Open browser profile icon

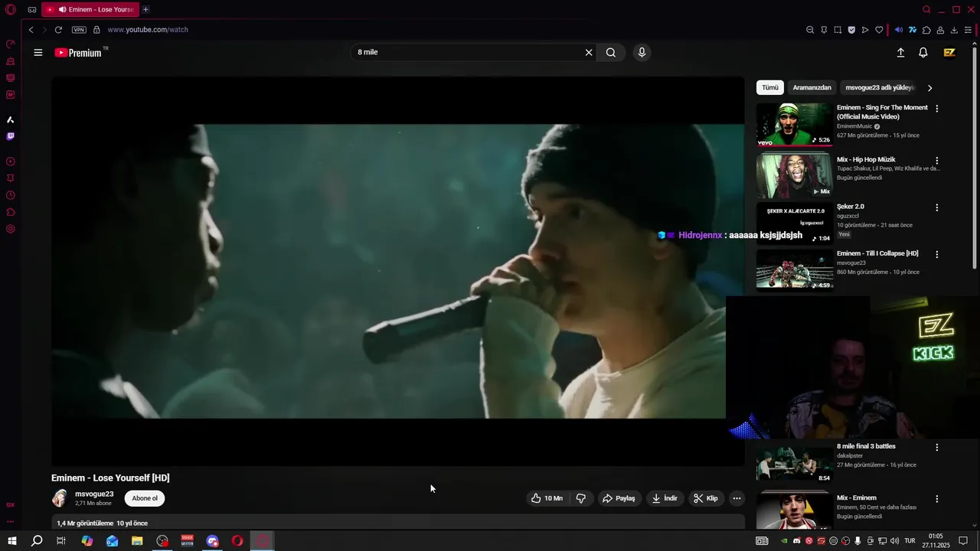[940, 30]
